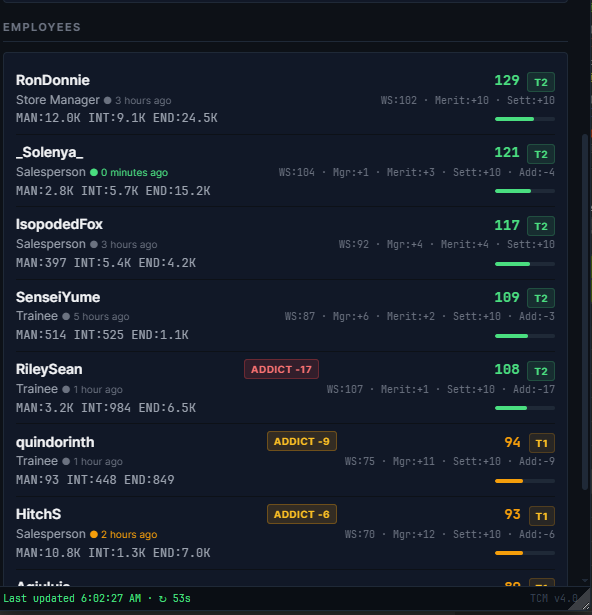
Task: Click the ADDICT -9 badge on quindorinth
Action: pyautogui.click(x=302, y=441)
